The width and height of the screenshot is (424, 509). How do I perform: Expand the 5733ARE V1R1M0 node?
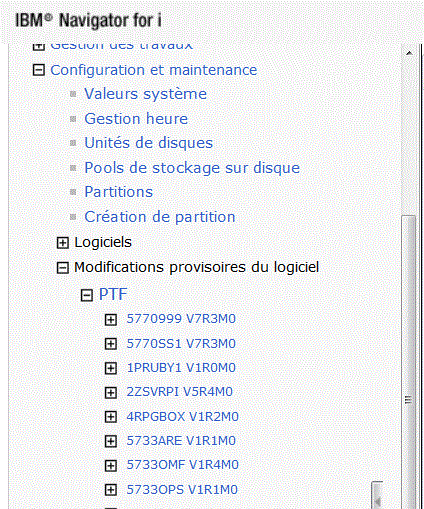[x=111, y=441]
